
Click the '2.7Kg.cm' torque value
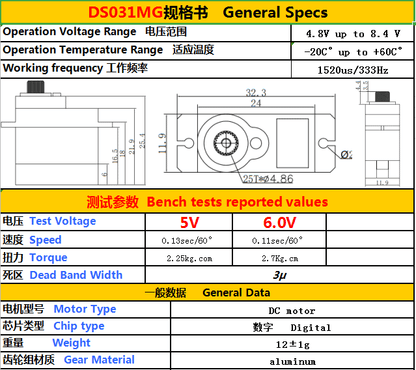point(280,258)
